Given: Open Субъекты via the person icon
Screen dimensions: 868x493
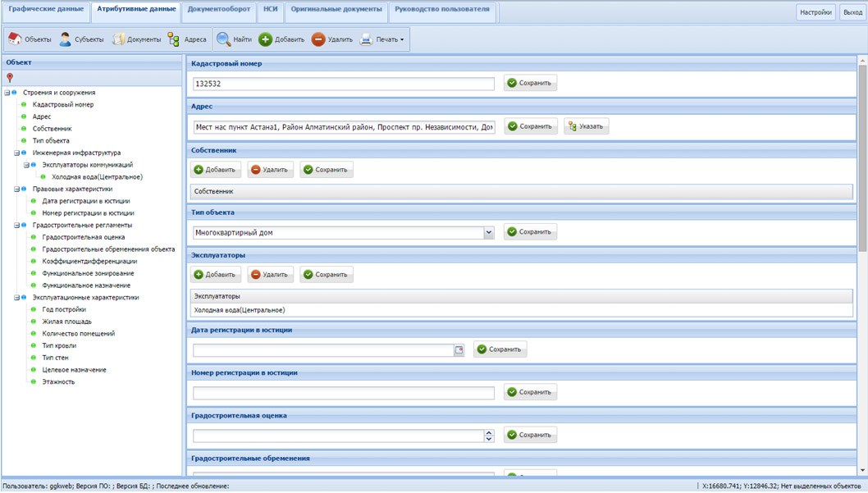Looking at the screenshot, I should 66,39.
